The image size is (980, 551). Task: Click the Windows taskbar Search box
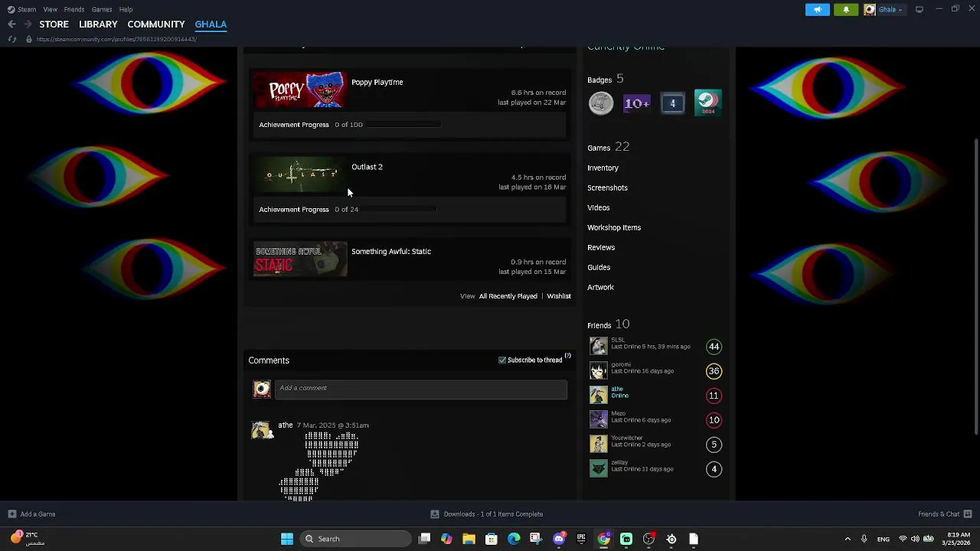pos(355,539)
